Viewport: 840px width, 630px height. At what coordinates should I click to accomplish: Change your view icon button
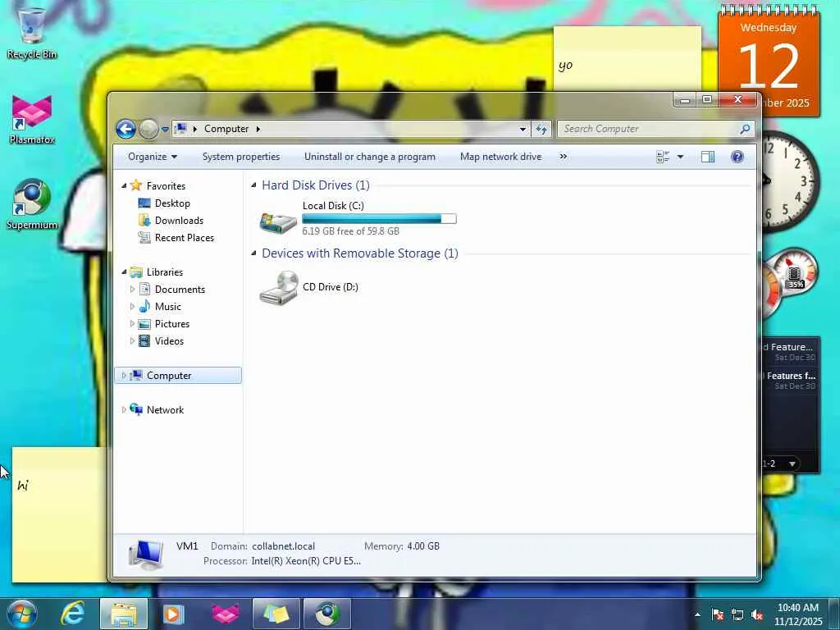(x=663, y=157)
